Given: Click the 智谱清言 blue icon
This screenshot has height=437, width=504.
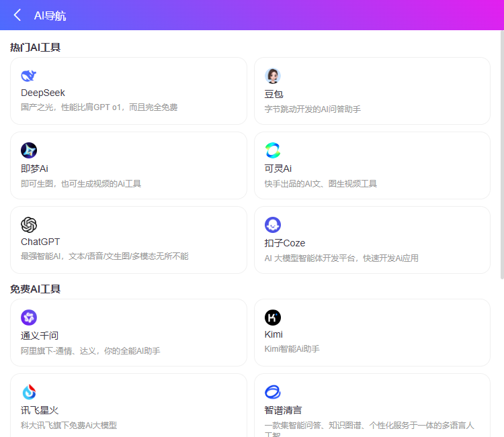Looking at the screenshot, I should 273,392.
